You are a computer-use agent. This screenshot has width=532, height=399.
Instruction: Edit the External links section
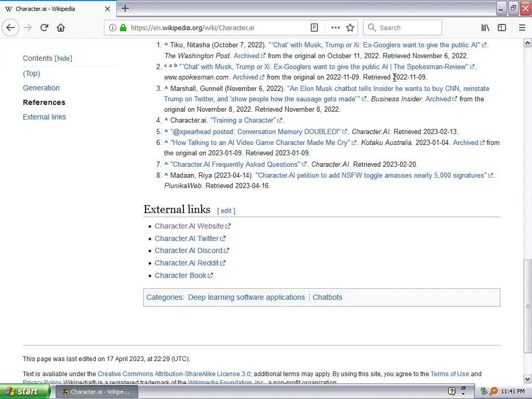click(x=226, y=211)
